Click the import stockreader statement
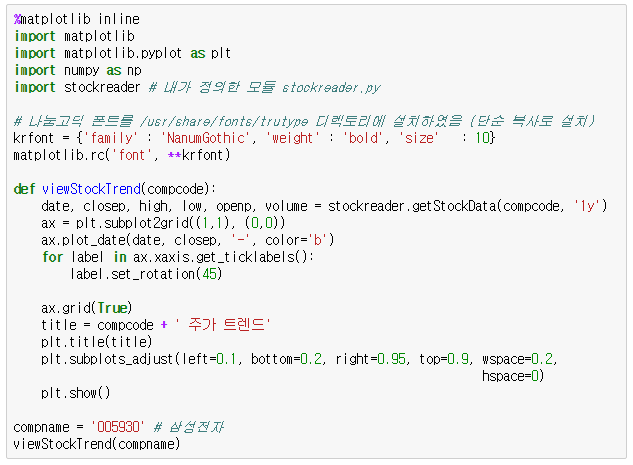 pos(77,87)
